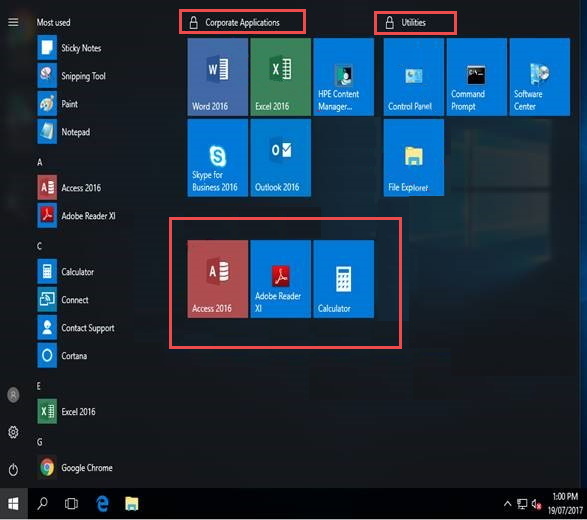Viewport: 587px width, 520px height.
Task: Open the File Explorer tile
Action: [414, 158]
